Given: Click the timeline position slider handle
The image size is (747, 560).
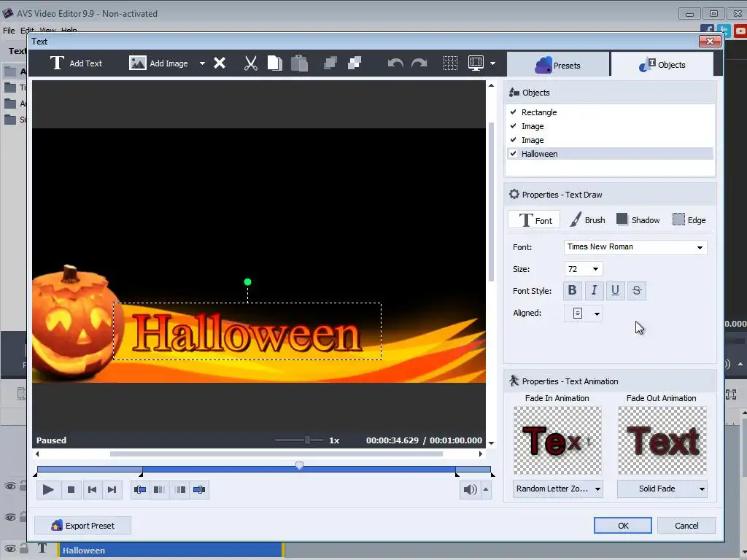Looking at the screenshot, I should (x=299, y=465).
